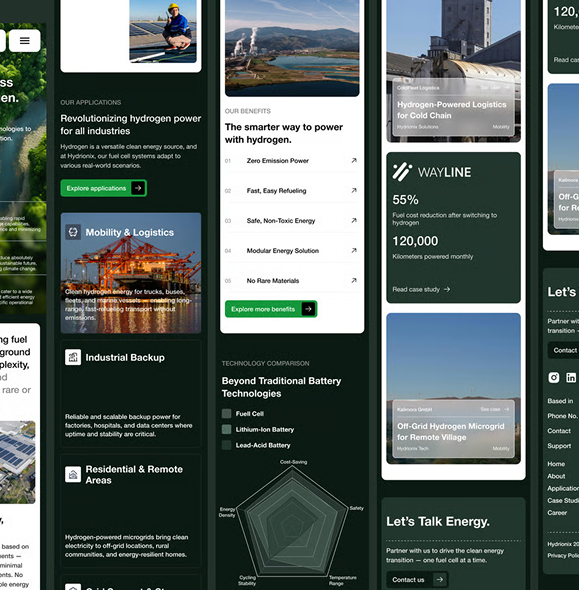Click the lake landscape photo above Our Benefits

292,48
